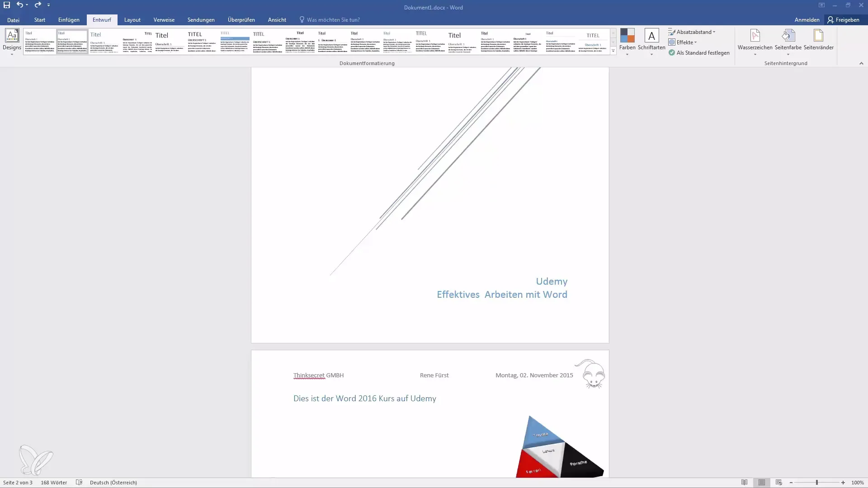
Task: Select the style set with blue-shaded title
Action: [235, 42]
